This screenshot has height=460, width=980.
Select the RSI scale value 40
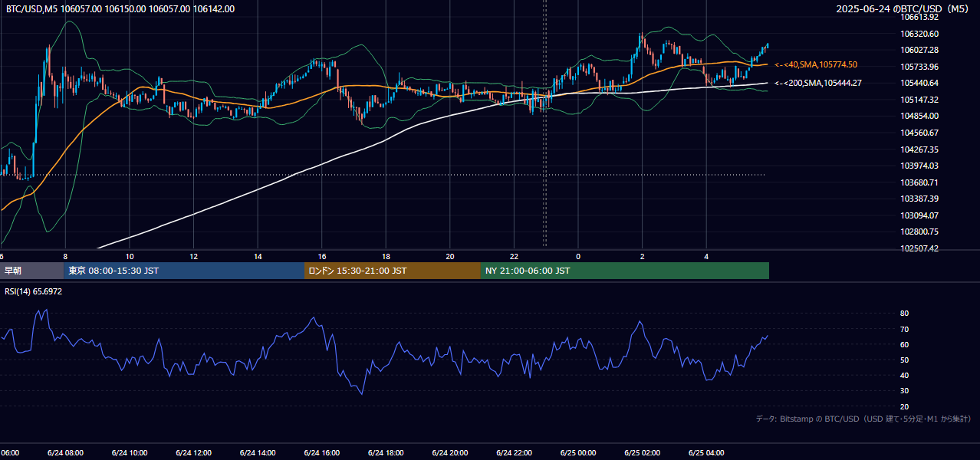pyautogui.click(x=904, y=375)
